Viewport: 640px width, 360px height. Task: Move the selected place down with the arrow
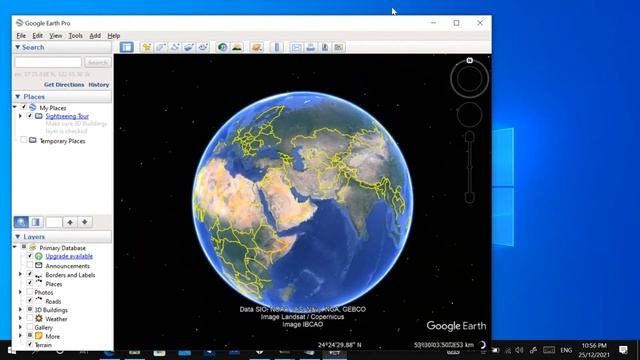click(84, 222)
